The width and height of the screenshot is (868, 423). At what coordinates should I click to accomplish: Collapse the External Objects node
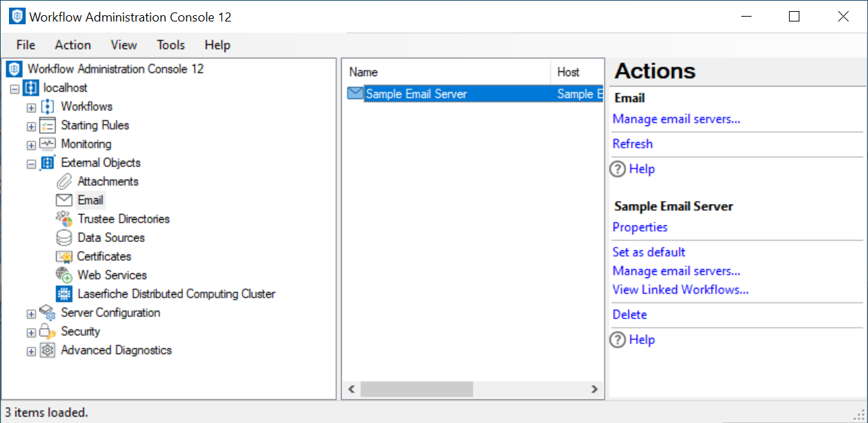pos(31,164)
